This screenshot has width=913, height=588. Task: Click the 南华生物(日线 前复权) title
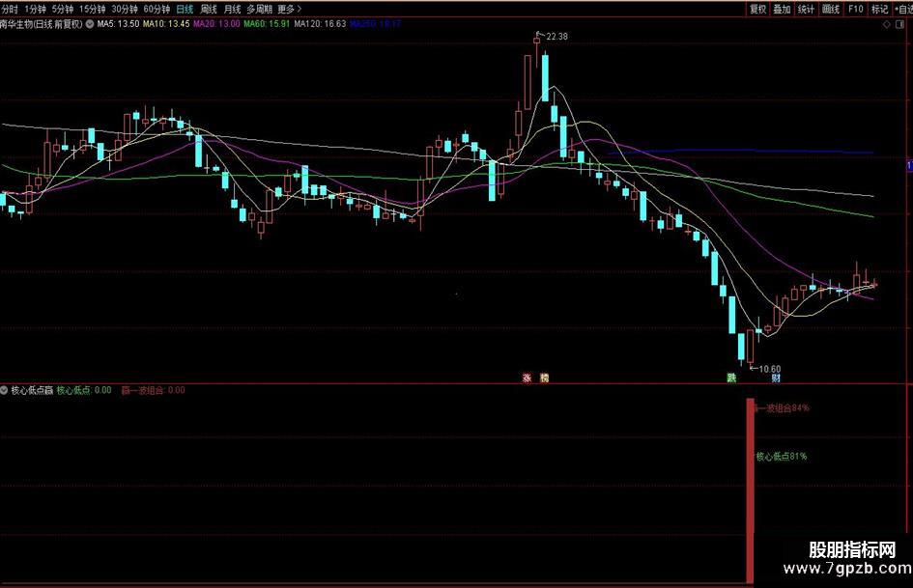[42, 24]
